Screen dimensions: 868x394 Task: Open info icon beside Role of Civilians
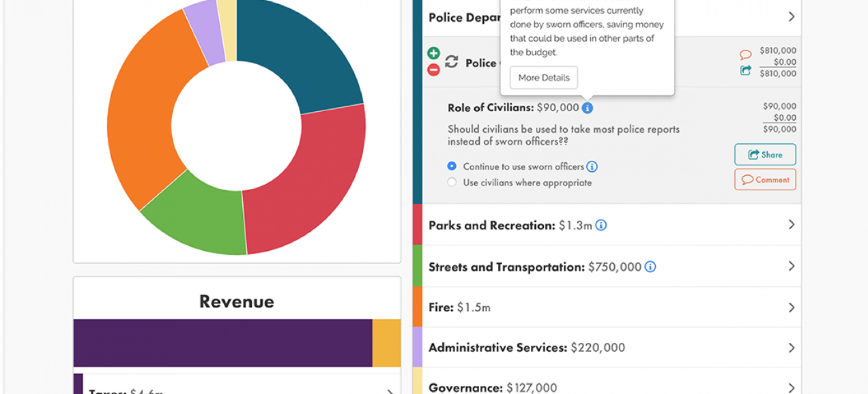(x=587, y=108)
